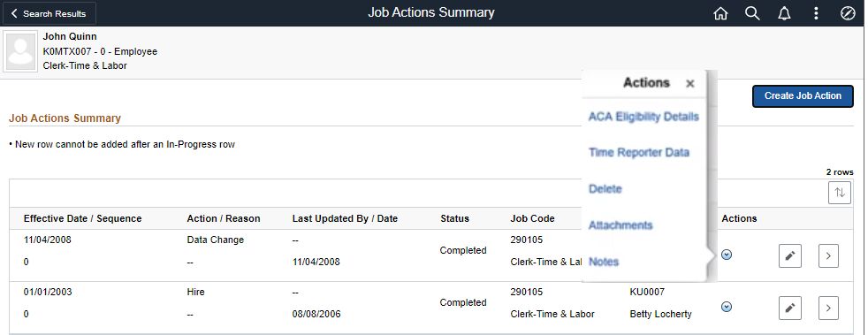This screenshot has width=868, height=335.
Task: Click the Hire action cell
Action: click(196, 292)
